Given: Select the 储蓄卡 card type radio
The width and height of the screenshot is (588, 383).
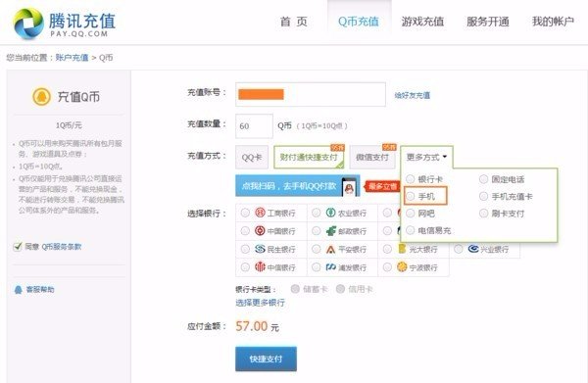Looking at the screenshot, I should pyautogui.click(x=295, y=289).
